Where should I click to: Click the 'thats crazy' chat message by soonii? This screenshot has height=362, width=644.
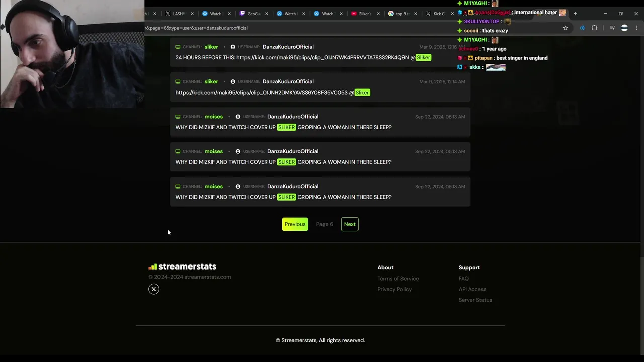click(x=495, y=31)
